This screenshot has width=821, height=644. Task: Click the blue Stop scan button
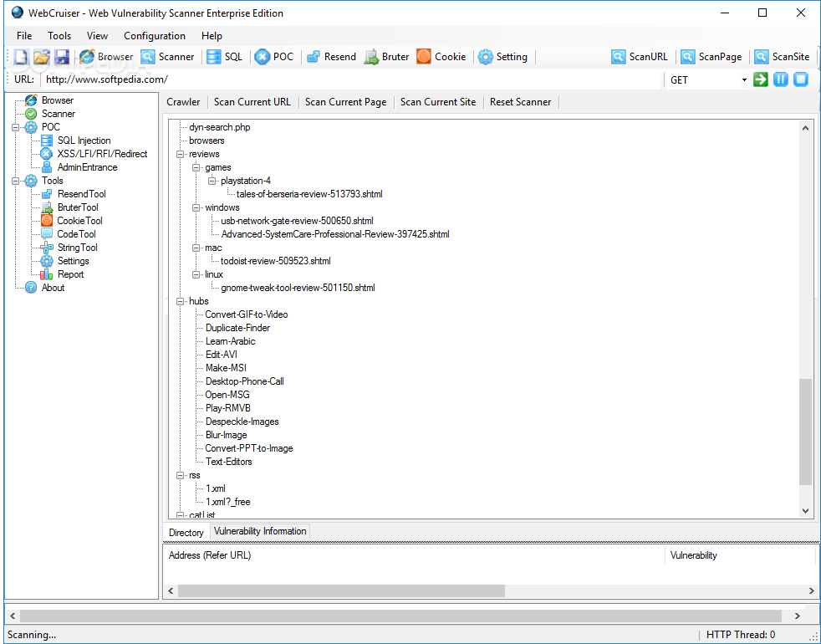click(801, 79)
